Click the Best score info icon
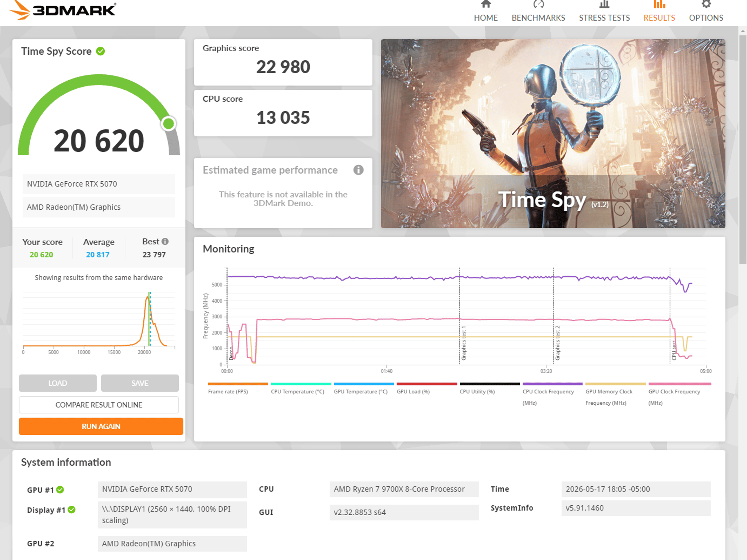 pyautogui.click(x=165, y=241)
